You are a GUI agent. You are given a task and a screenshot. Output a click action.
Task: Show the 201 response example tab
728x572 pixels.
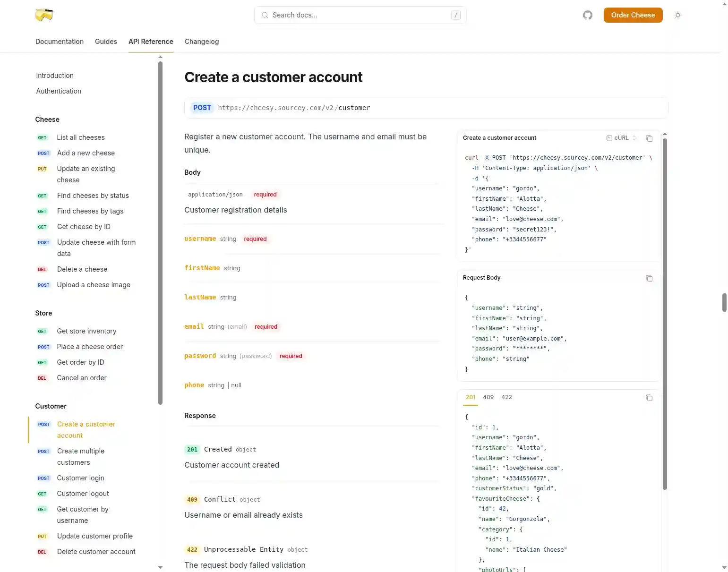471,397
